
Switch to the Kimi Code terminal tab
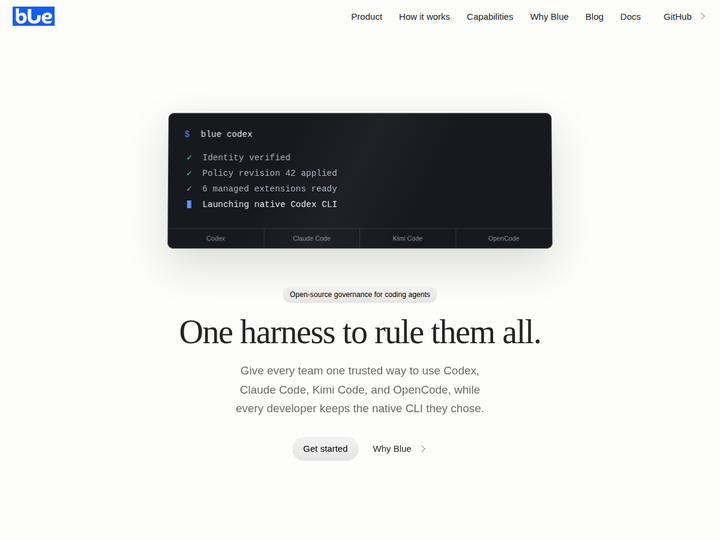click(407, 238)
